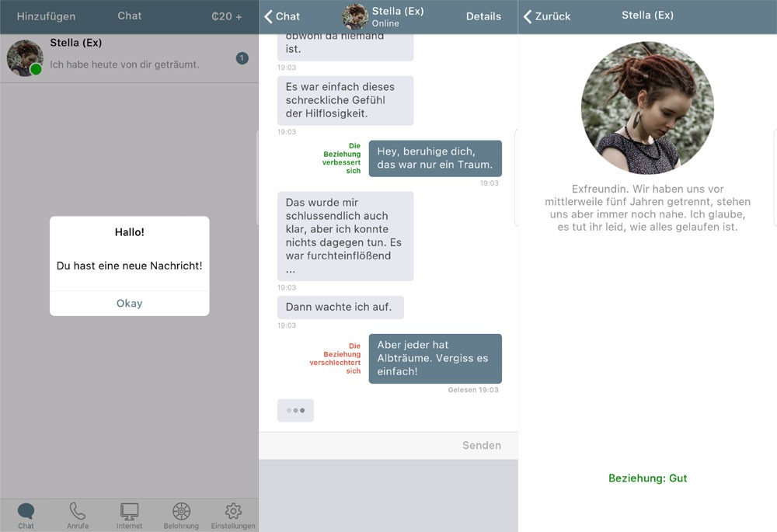
Task: Tap the credits counter with plus sign
Action: click(226, 16)
